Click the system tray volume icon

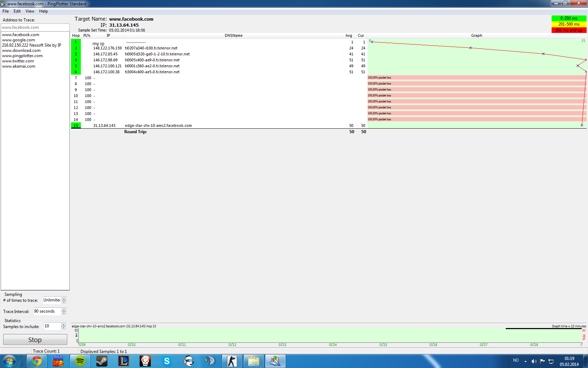click(534, 361)
